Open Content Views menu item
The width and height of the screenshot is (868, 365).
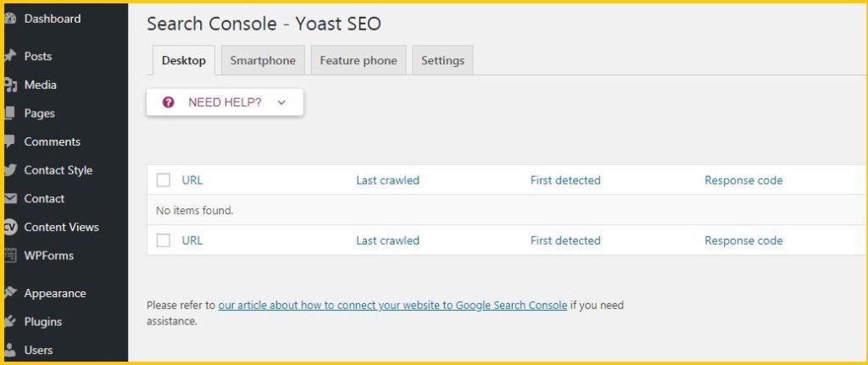pos(61,227)
